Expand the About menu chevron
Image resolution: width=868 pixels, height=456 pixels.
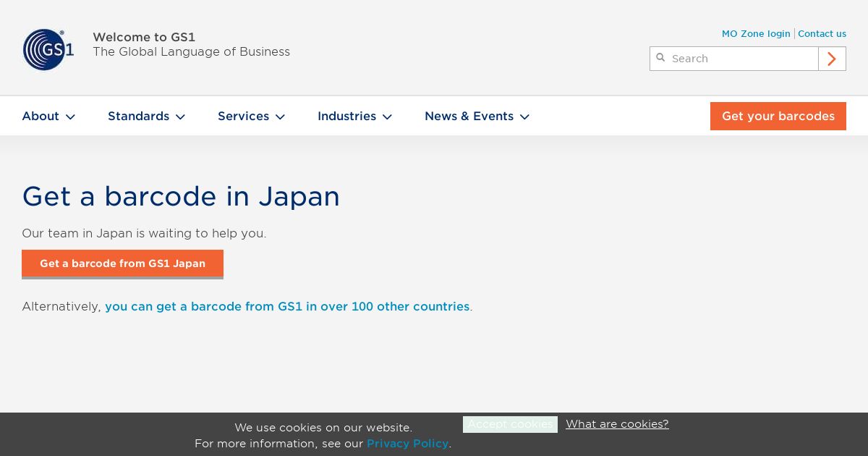click(x=70, y=117)
